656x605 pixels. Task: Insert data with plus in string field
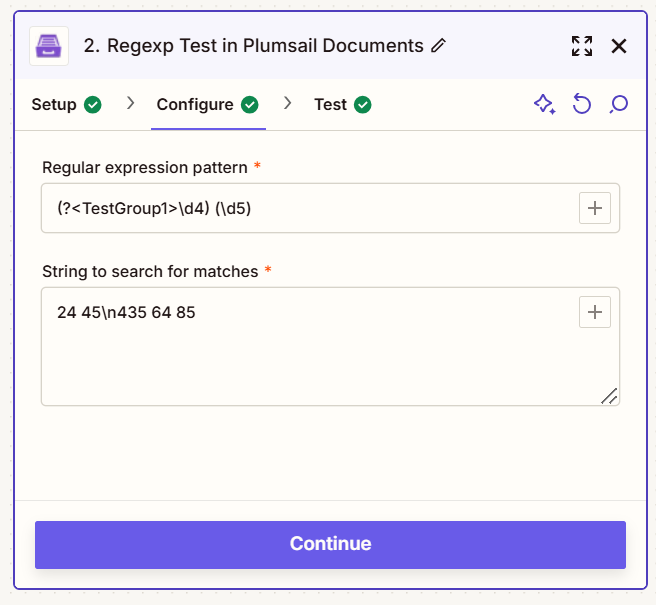(594, 312)
